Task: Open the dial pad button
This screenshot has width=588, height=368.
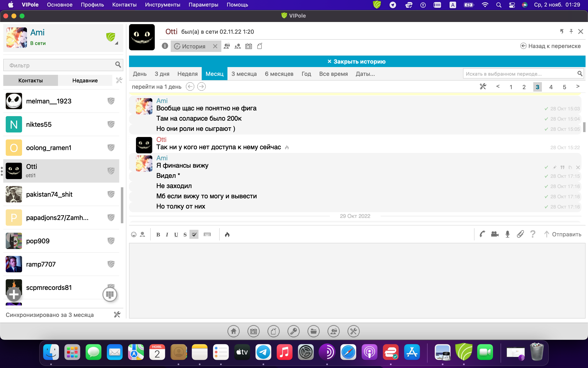Action: tap(110, 294)
